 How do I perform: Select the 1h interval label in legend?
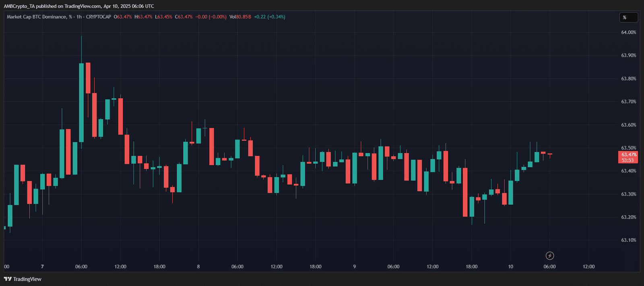click(x=79, y=17)
